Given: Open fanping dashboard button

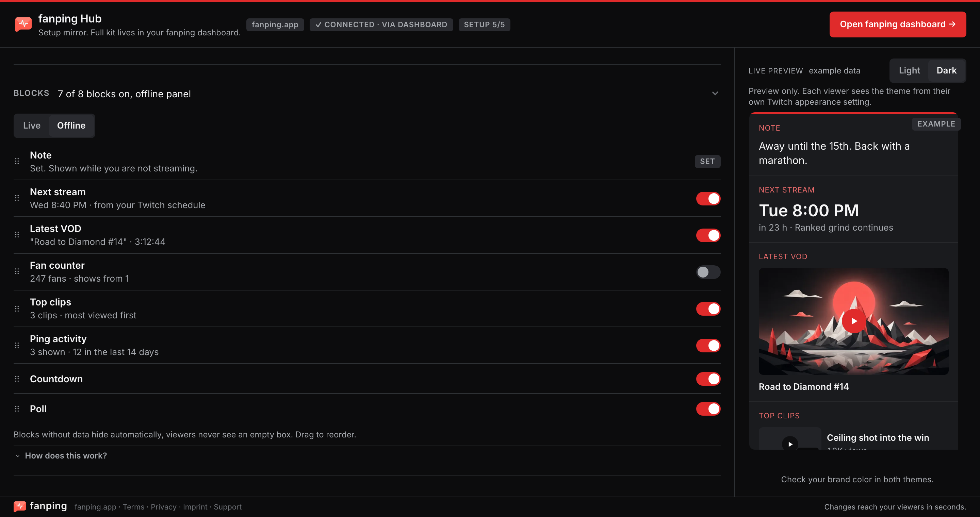Looking at the screenshot, I should coord(897,24).
